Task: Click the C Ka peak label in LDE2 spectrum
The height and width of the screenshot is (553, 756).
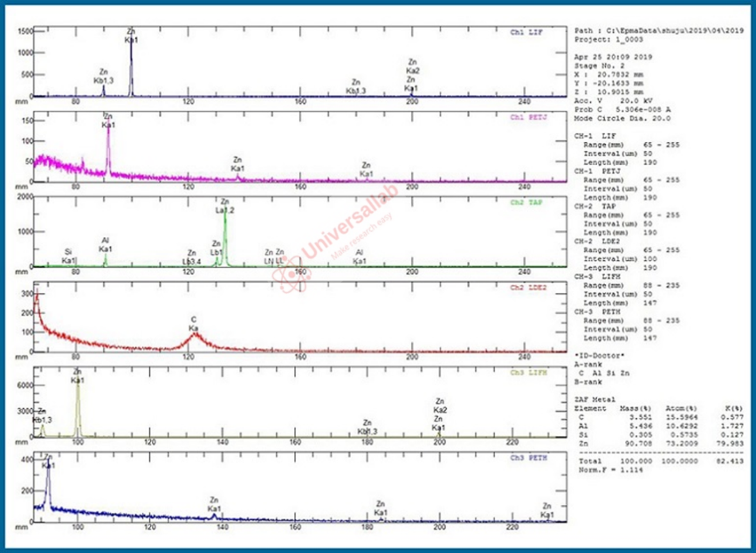Action: tap(194, 324)
